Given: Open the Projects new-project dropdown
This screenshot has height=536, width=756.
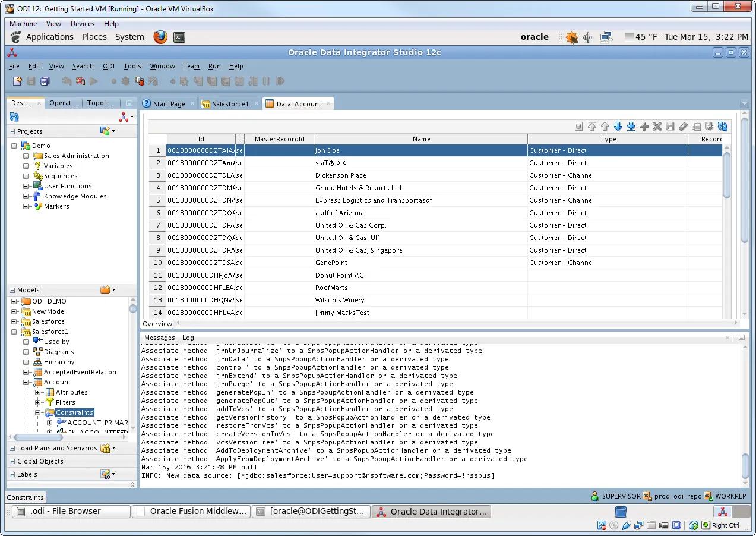Looking at the screenshot, I should click(107, 131).
